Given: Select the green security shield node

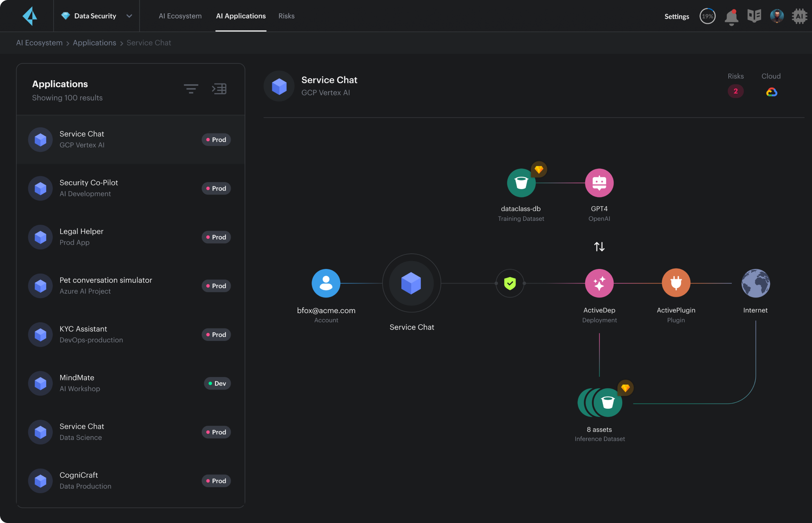Looking at the screenshot, I should 510,283.
